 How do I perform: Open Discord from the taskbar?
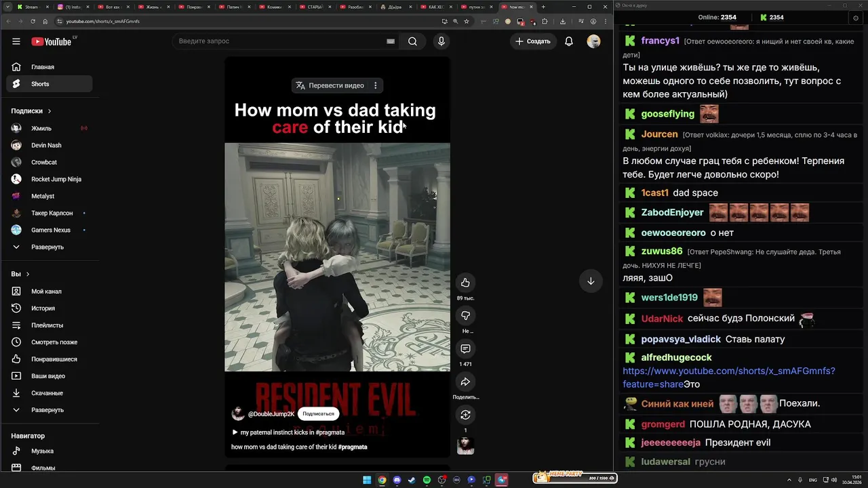coord(397,480)
